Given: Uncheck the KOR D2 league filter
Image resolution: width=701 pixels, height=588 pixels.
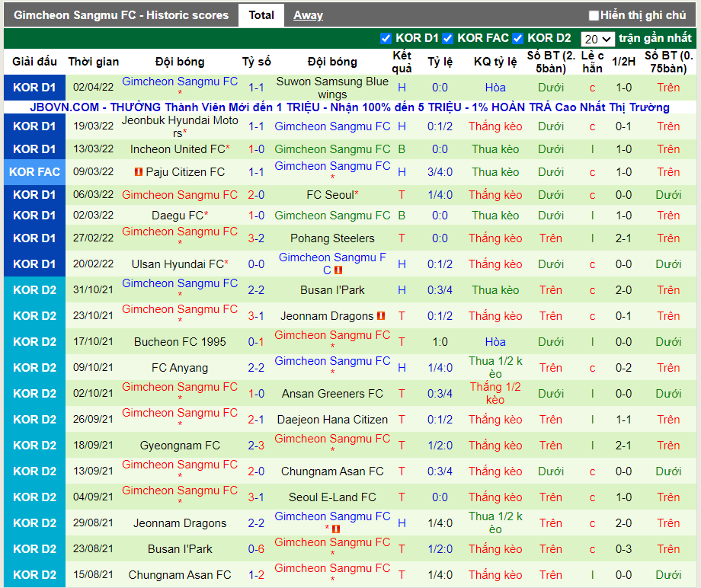Looking at the screenshot, I should click(517, 38).
